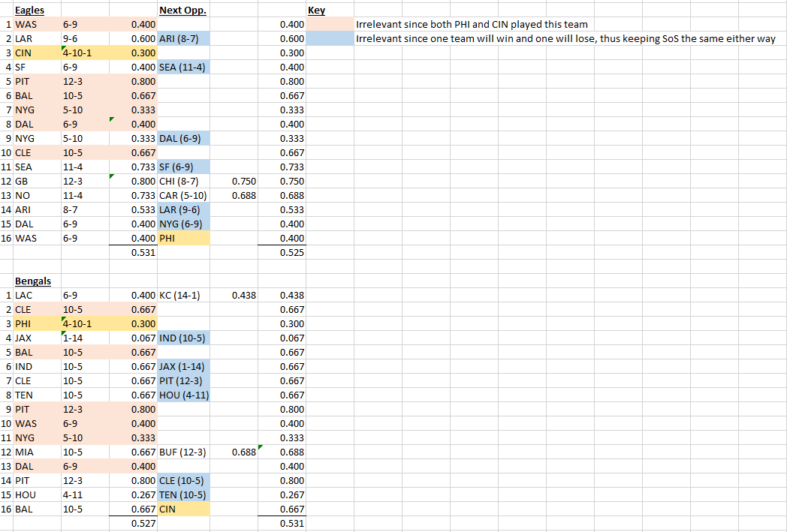Select the 0.533 cell left of LAR (9-6)
Viewport: 787px width, 532px height.
coord(134,209)
